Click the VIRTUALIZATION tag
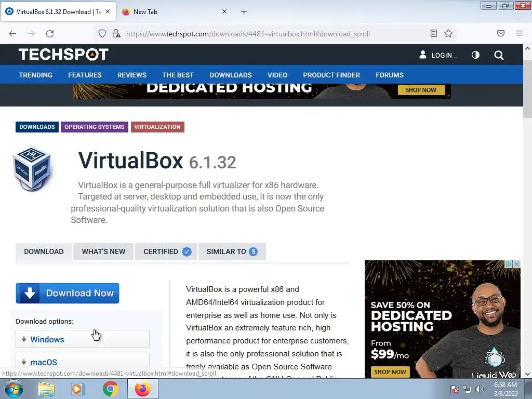532x399 pixels. click(157, 127)
